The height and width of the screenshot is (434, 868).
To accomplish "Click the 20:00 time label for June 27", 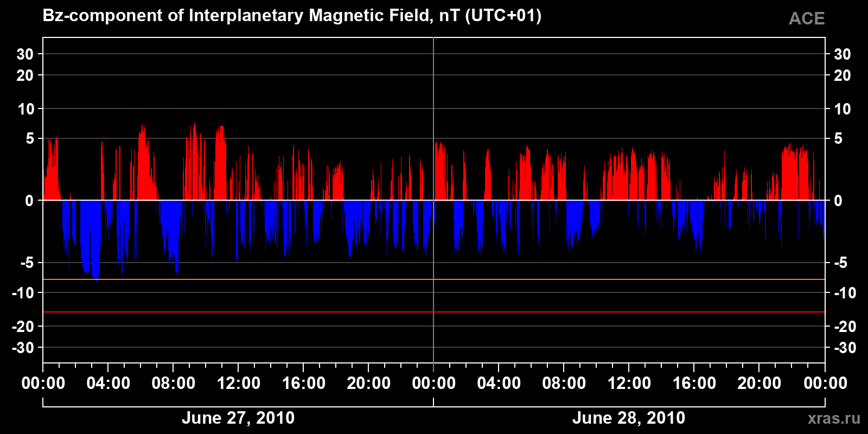I will (369, 383).
